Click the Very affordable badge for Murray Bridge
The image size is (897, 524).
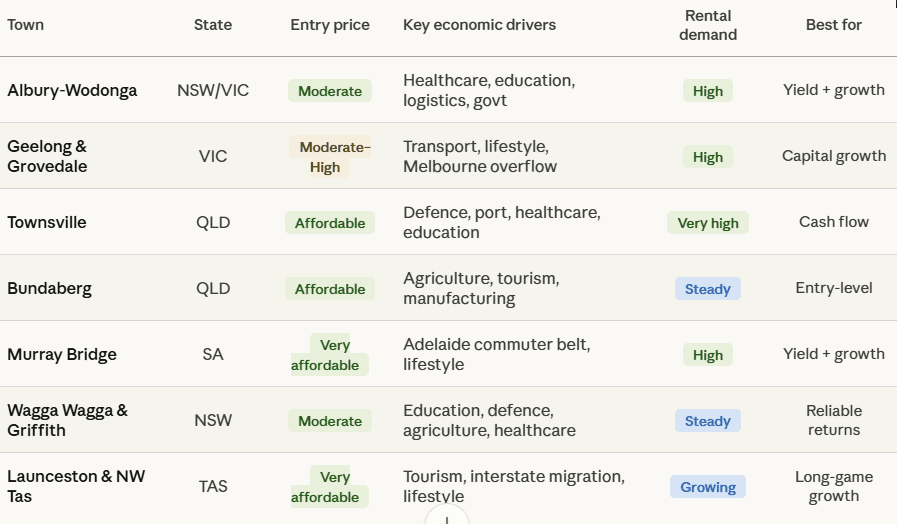click(x=330, y=355)
